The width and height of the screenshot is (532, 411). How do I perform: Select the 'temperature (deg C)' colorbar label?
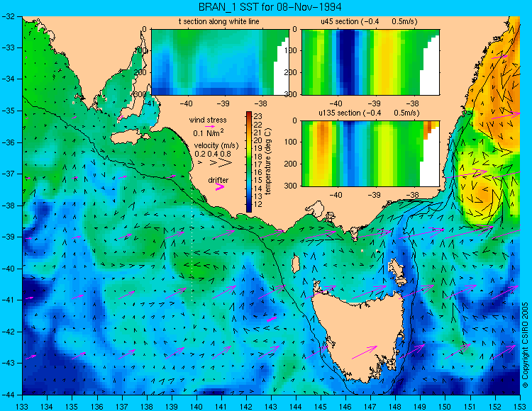(x=268, y=162)
